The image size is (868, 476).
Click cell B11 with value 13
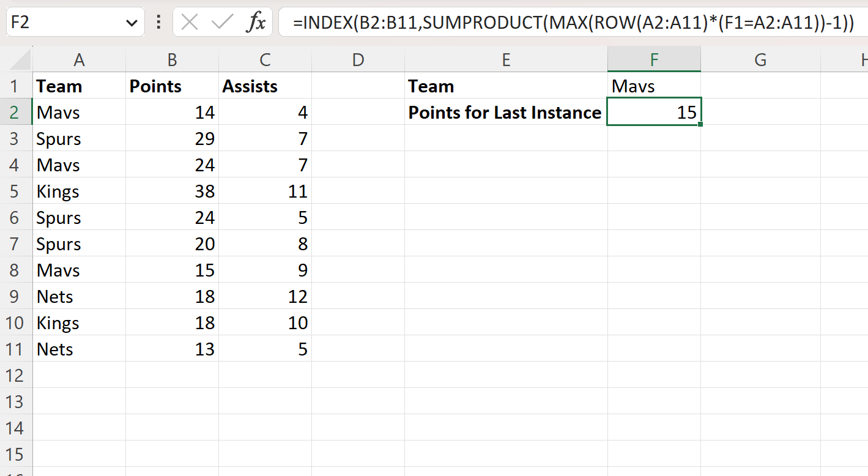[172, 349]
